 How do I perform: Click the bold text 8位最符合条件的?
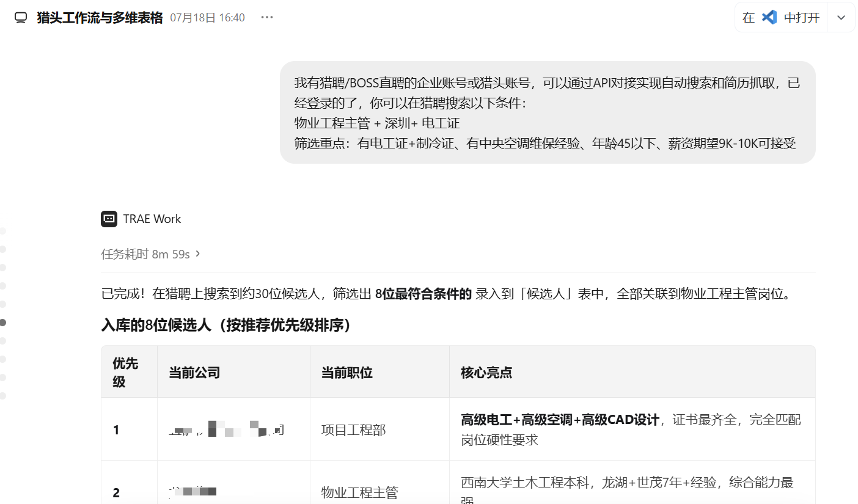coord(423,294)
